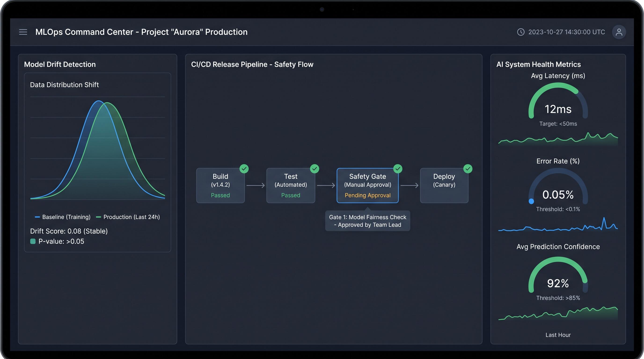Open the hamburger menu

coord(23,32)
